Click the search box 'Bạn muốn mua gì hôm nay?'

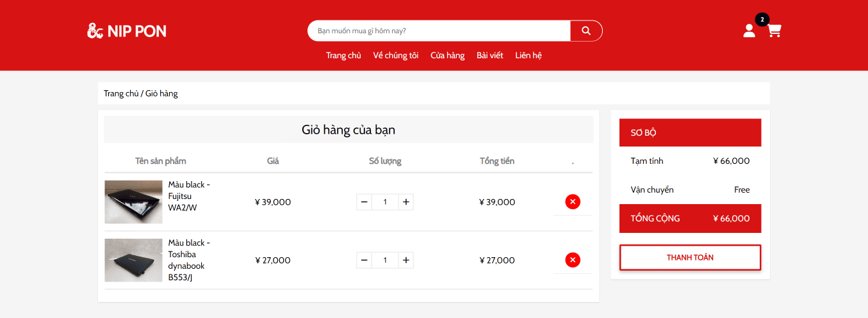(x=439, y=31)
